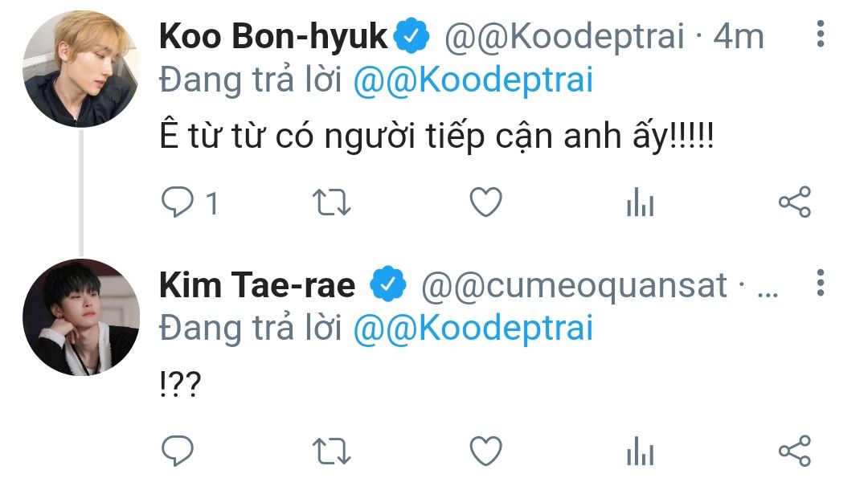Like Kim Tae-rae's tweet
868x478 pixels.
click(485, 451)
